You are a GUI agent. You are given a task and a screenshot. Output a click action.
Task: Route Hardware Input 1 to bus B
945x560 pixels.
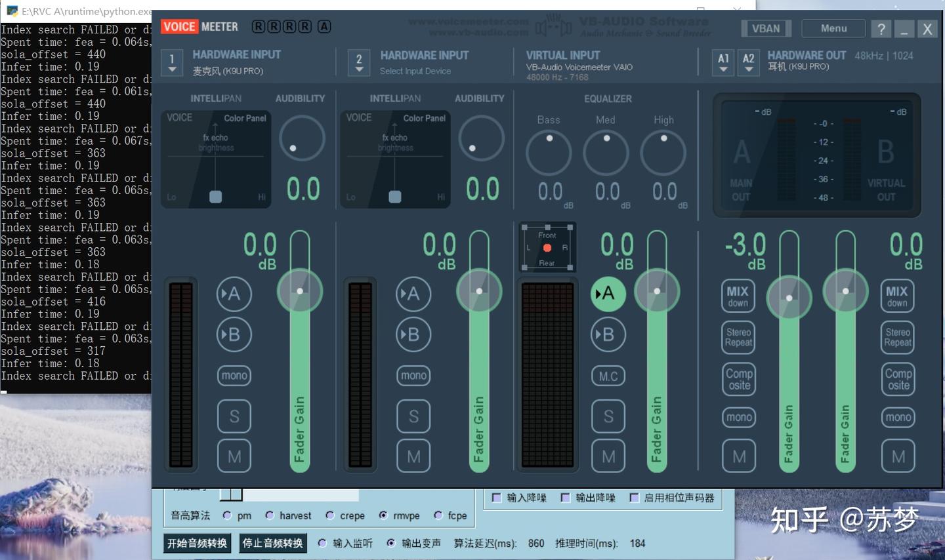click(x=234, y=334)
